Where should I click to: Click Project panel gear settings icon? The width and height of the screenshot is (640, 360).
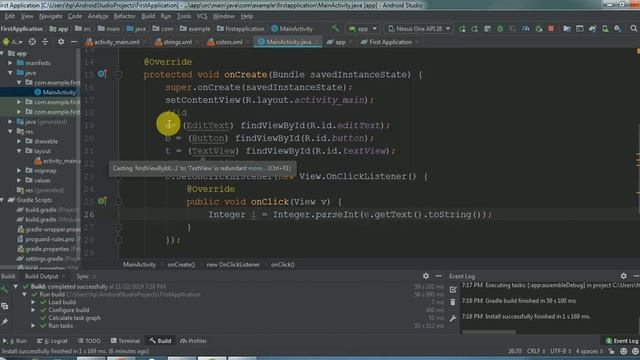point(61,42)
